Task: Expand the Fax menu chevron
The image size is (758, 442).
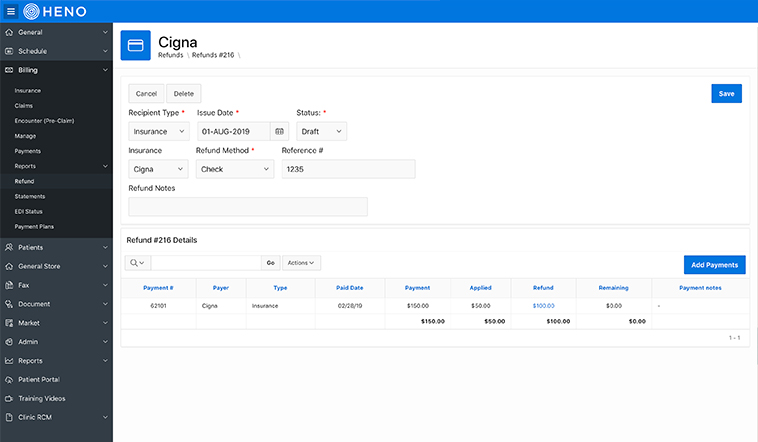Action: point(105,285)
